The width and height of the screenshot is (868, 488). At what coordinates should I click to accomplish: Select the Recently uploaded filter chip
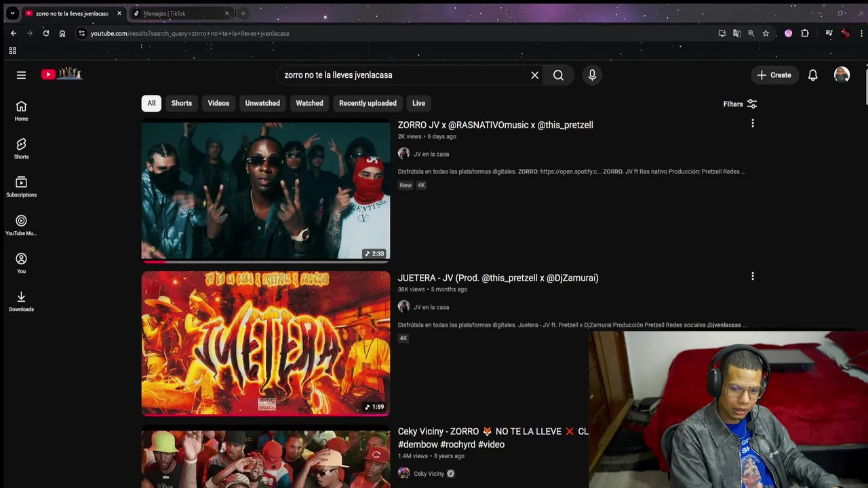[368, 103]
